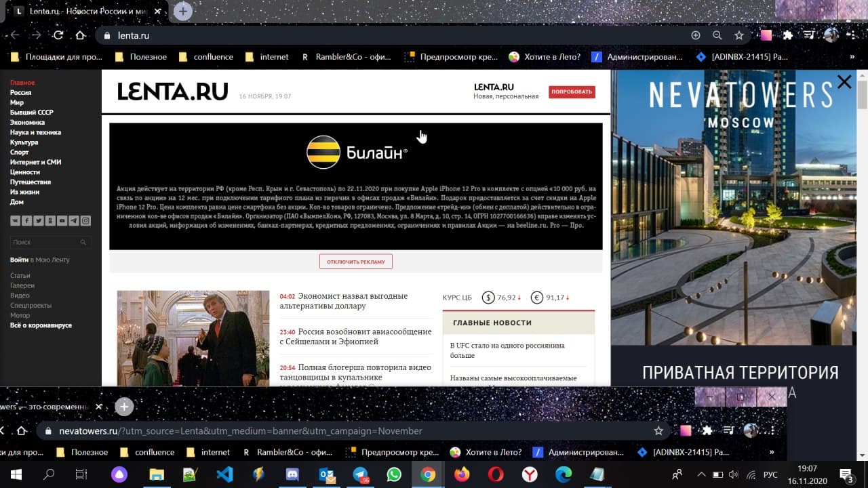868x488 pixels.
Task: Go to browser home page in lenta.ru window
Action: click(80, 35)
